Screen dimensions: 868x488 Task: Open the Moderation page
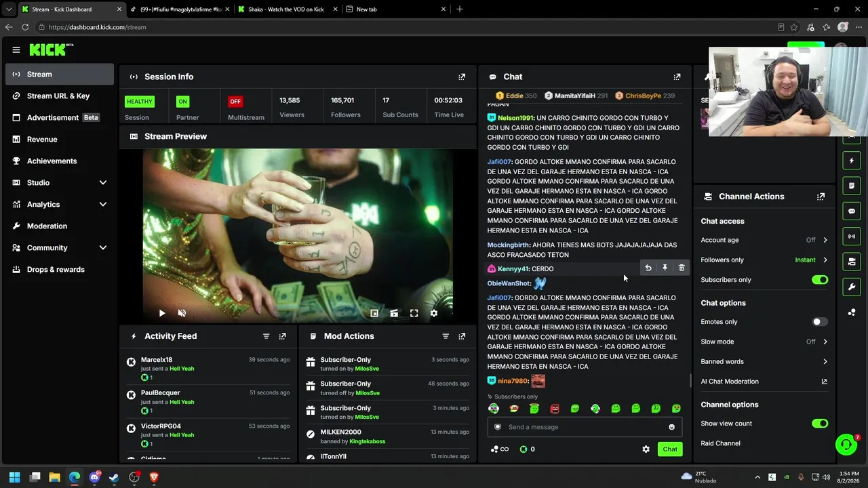tap(60, 226)
